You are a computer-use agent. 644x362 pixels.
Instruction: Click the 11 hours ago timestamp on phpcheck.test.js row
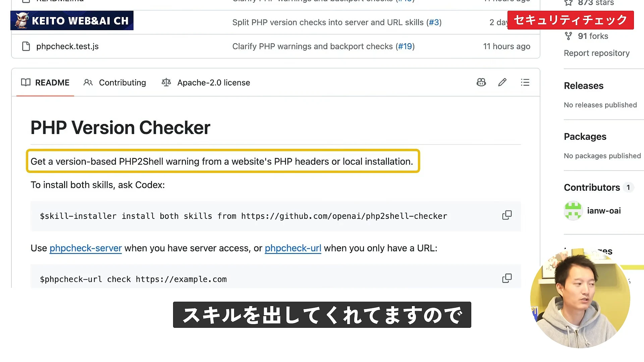pyautogui.click(x=506, y=46)
